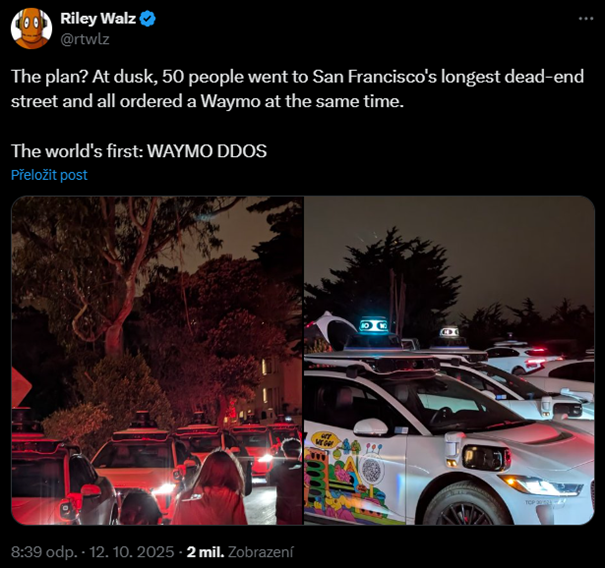Viewport: 605px width, 568px height.
Task: Select the tweet paragraph about 50 people
Action: (297, 89)
